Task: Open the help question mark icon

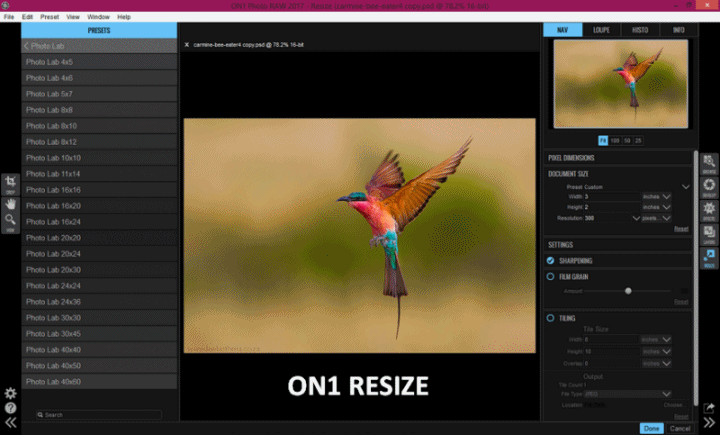Action: click(10, 408)
